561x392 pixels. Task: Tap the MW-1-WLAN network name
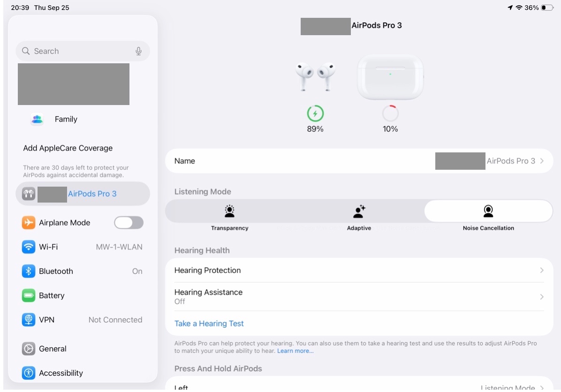click(119, 247)
